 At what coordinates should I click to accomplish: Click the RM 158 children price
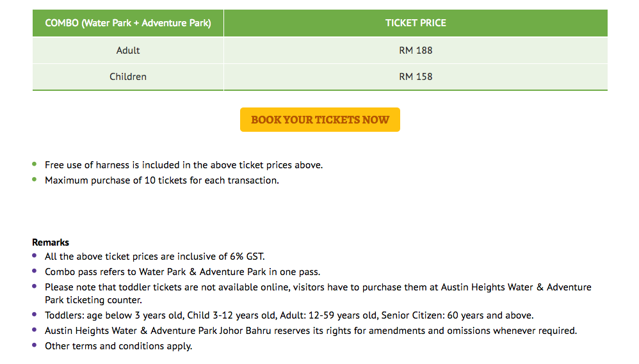[416, 77]
